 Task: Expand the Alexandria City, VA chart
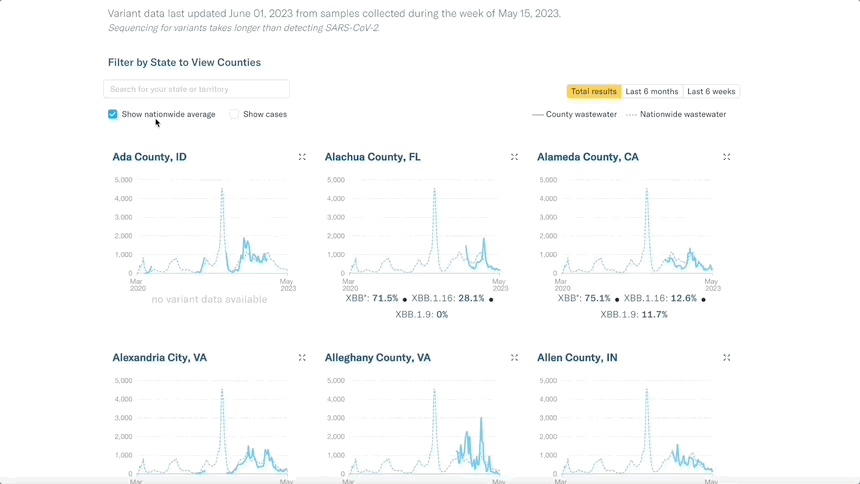tap(302, 358)
